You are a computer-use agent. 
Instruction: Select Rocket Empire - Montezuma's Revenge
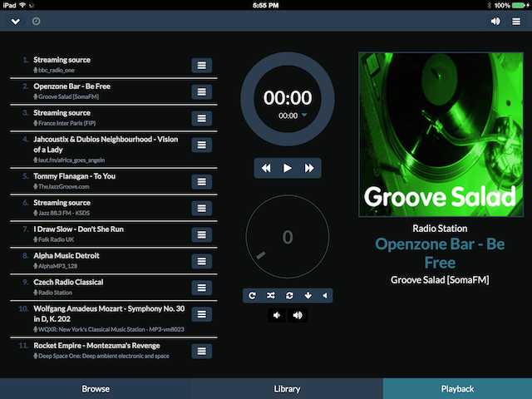pyautogui.click(x=114, y=351)
